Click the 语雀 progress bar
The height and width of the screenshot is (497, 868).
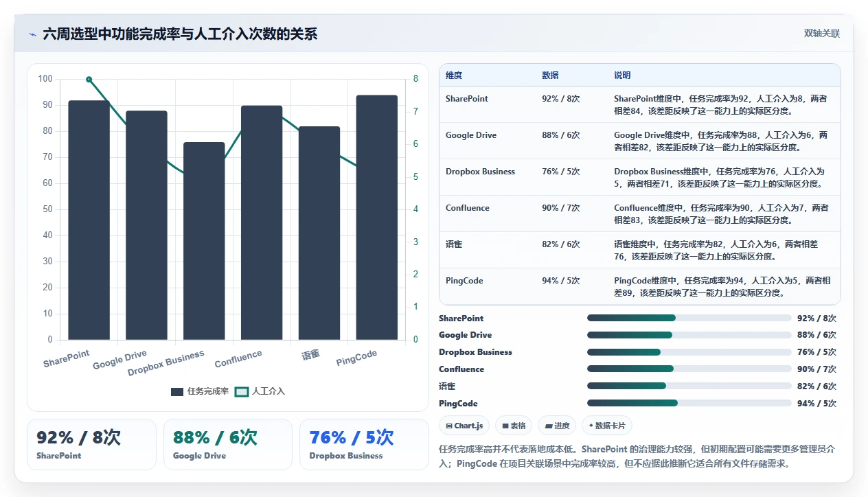pyautogui.click(x=689, y=386)
